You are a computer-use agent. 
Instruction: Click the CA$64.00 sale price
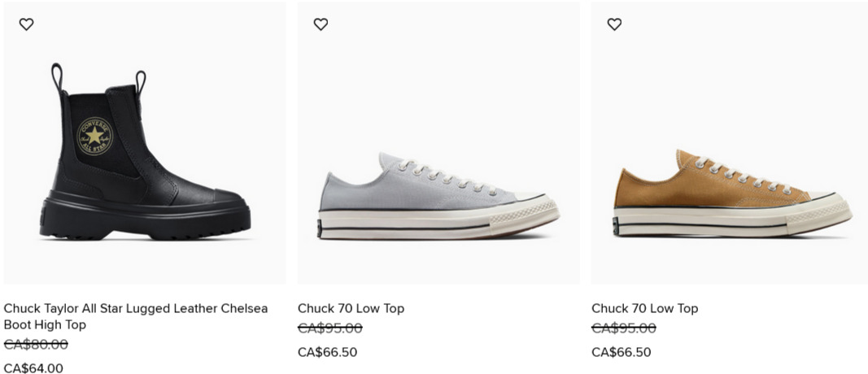click(x=33, y=367)
